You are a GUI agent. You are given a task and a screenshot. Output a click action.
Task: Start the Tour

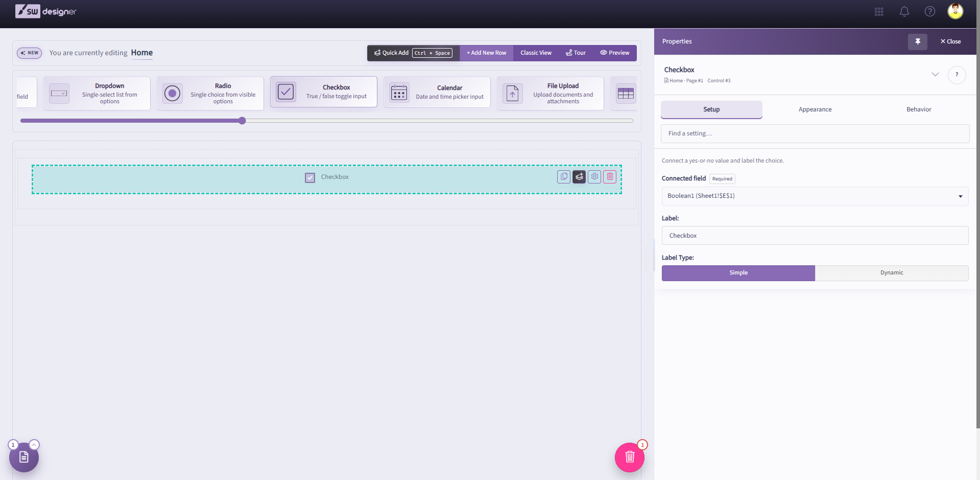tap(576, 53)
